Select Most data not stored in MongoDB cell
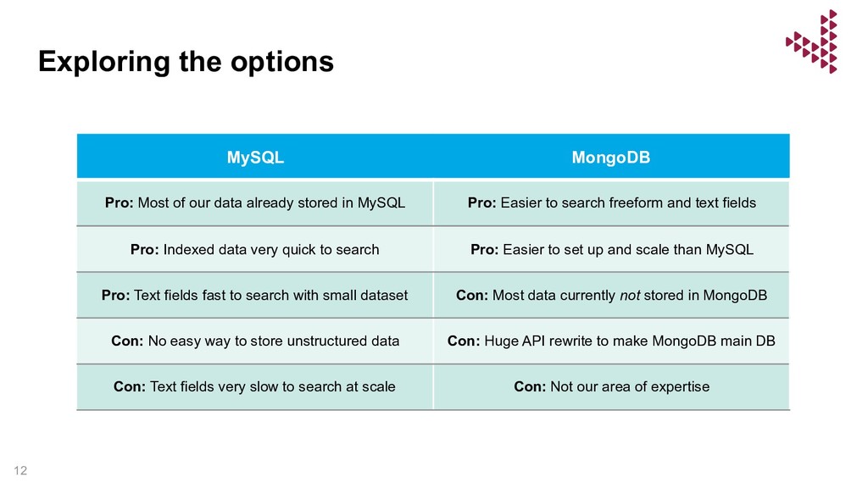The image size is (868, 488). 611,295
